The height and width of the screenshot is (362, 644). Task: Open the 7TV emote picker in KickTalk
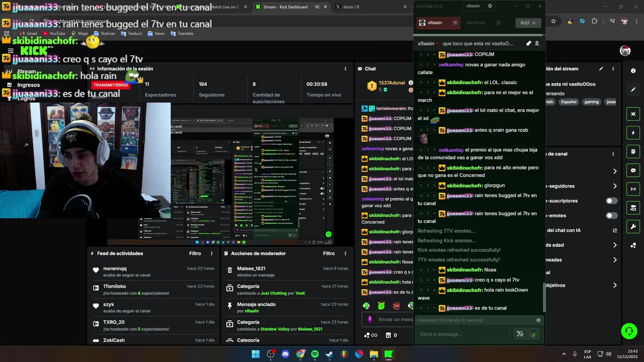(520, 334)
